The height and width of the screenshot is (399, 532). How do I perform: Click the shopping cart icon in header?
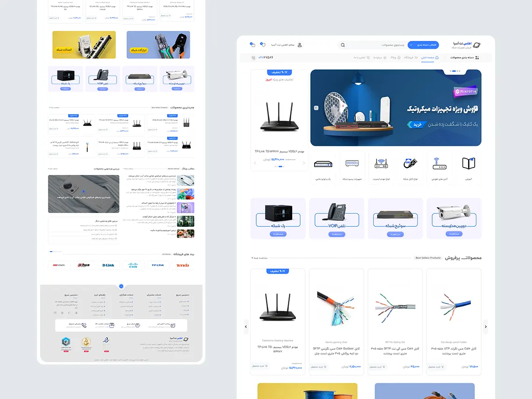tap(253, 45)
